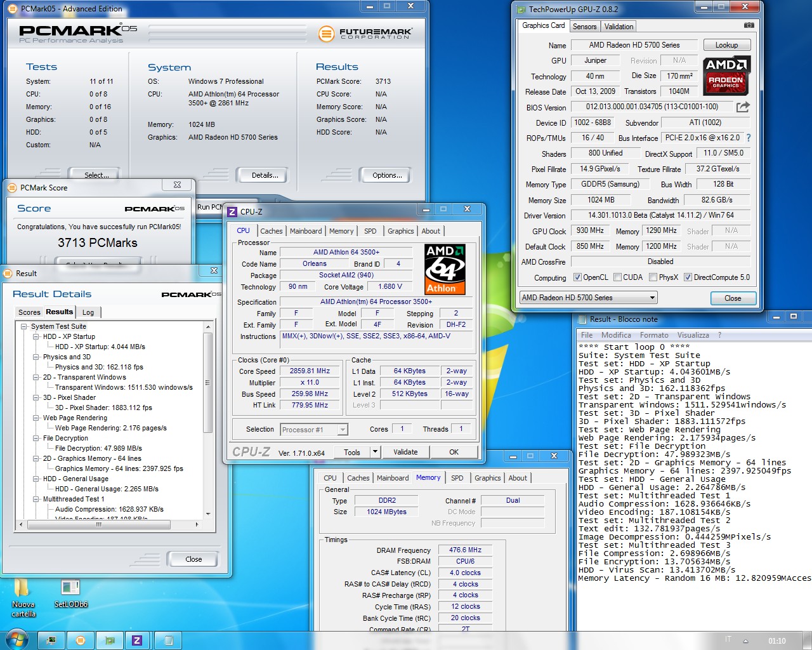The height and width of the screenshot is (650, 812).
Task: Toggle the CUDA checkbox in GPU-Z
Action: [x=617, y=277]
